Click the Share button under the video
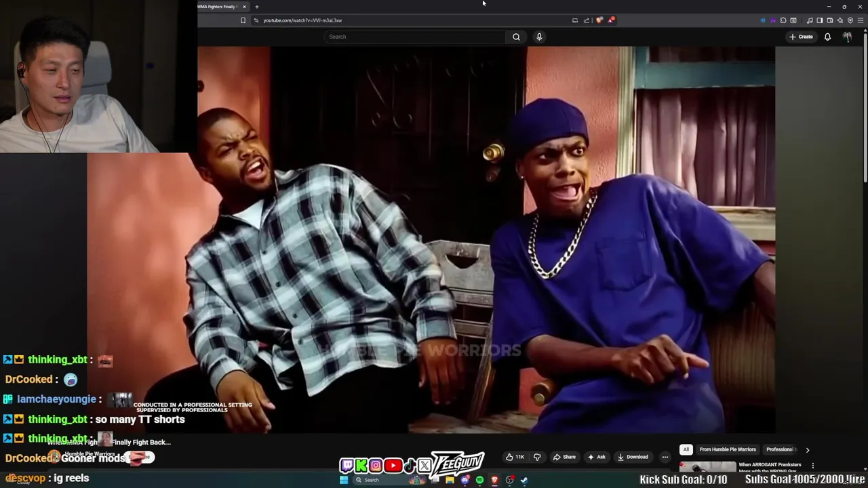The image size is (868, 488). point(564,457)
